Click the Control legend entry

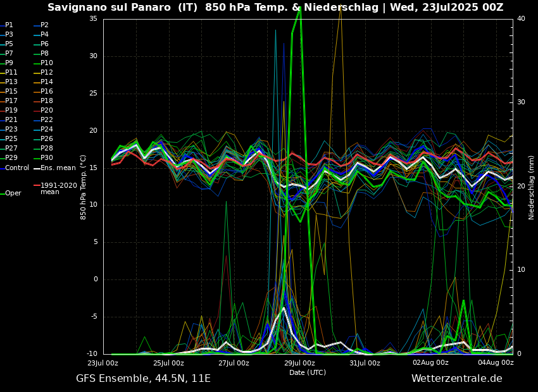[x=15, y=168]
